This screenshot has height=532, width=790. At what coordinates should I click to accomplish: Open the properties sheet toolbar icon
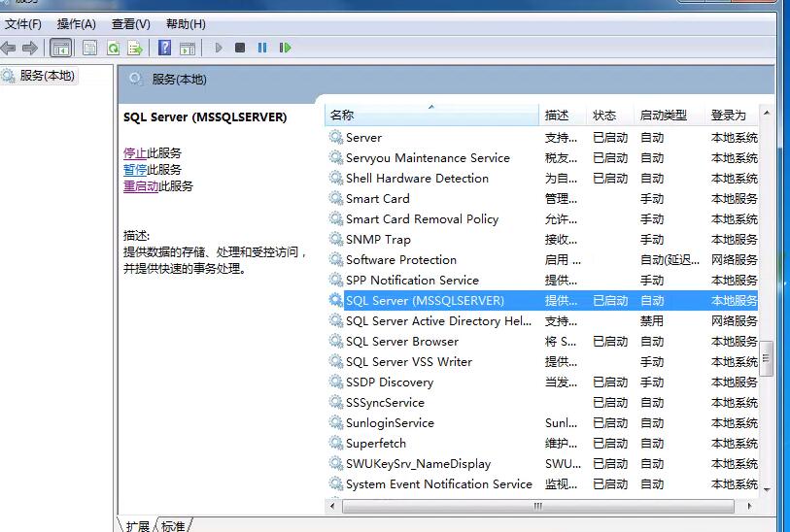(89, 49)
